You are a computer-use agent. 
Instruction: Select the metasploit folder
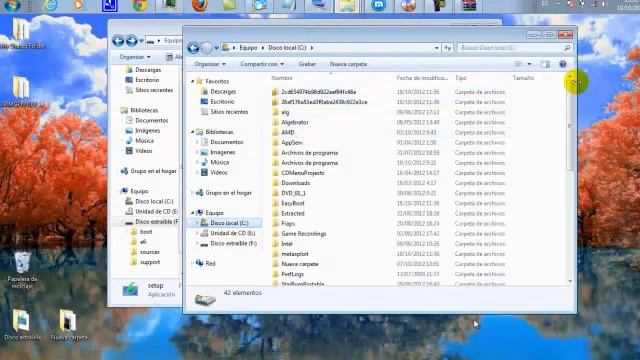click(x=295, y=254)
